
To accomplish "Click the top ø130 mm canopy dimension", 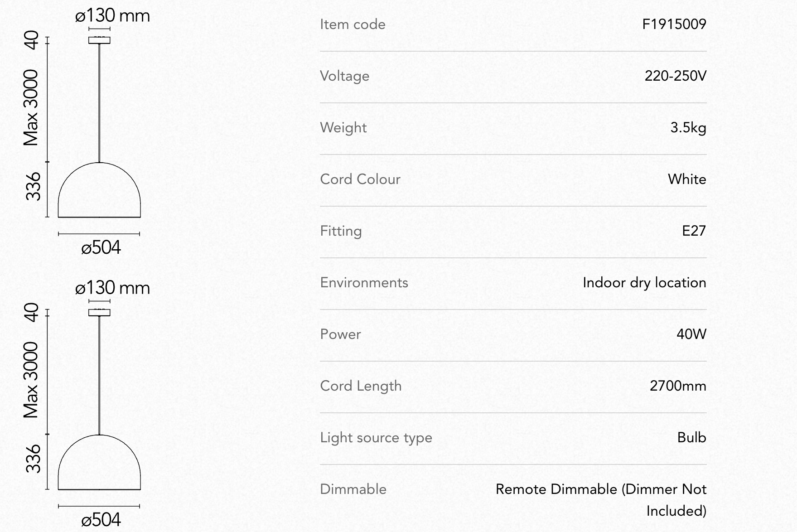I will (x=112, y=16).
